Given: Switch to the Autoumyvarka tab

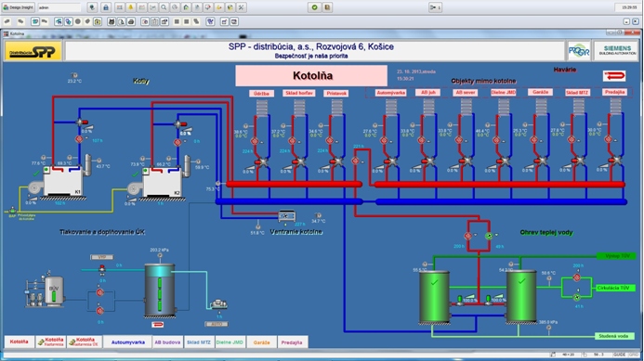Looking at the screenshot, I should click(x=127, y=342).
